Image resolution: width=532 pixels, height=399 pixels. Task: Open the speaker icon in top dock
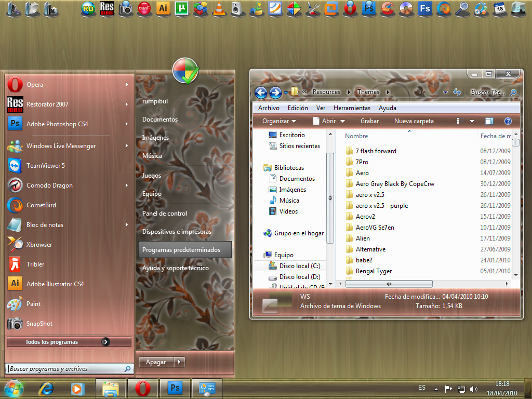point(237,8)
